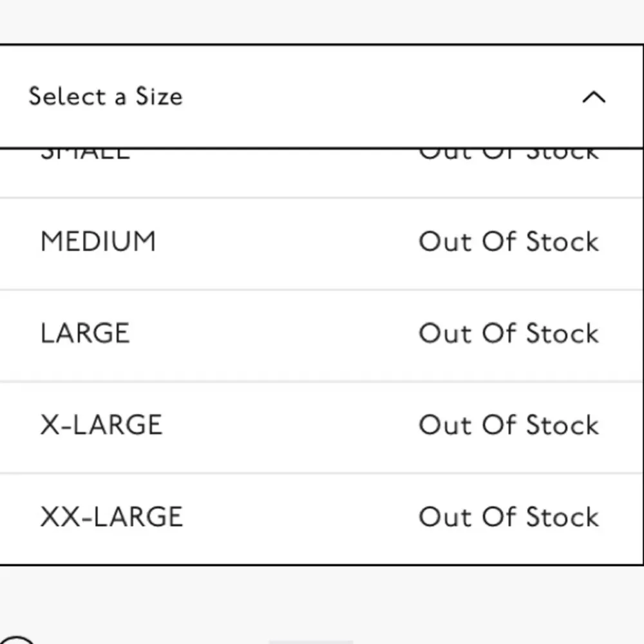Choose the MEDIUM size option
The image size is (644, 644).
98,242
